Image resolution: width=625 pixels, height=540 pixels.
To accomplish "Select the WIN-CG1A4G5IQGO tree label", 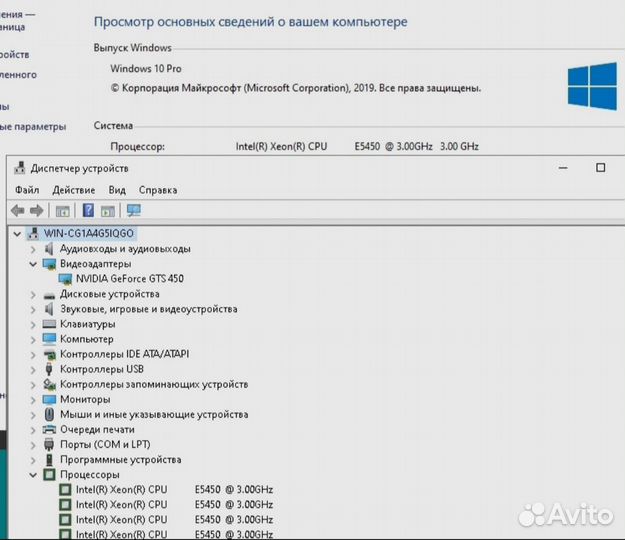I will (88, 233).
